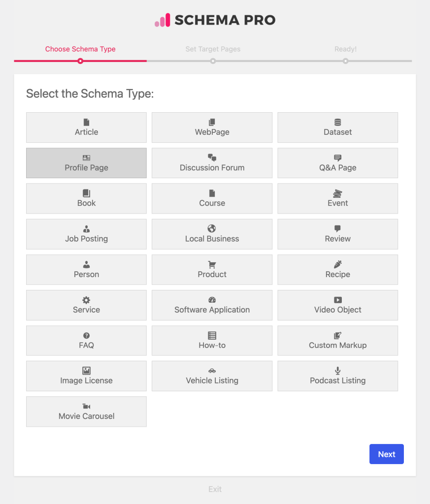Click the Recipe carrot icon
Screen dimensions: 430x504
click(337, 264)
